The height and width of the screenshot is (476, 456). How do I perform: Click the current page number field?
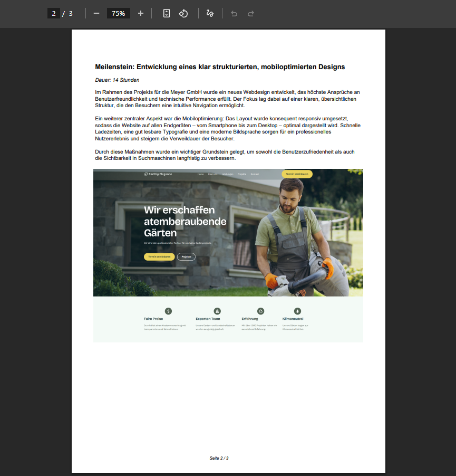(x=53, y=13)
